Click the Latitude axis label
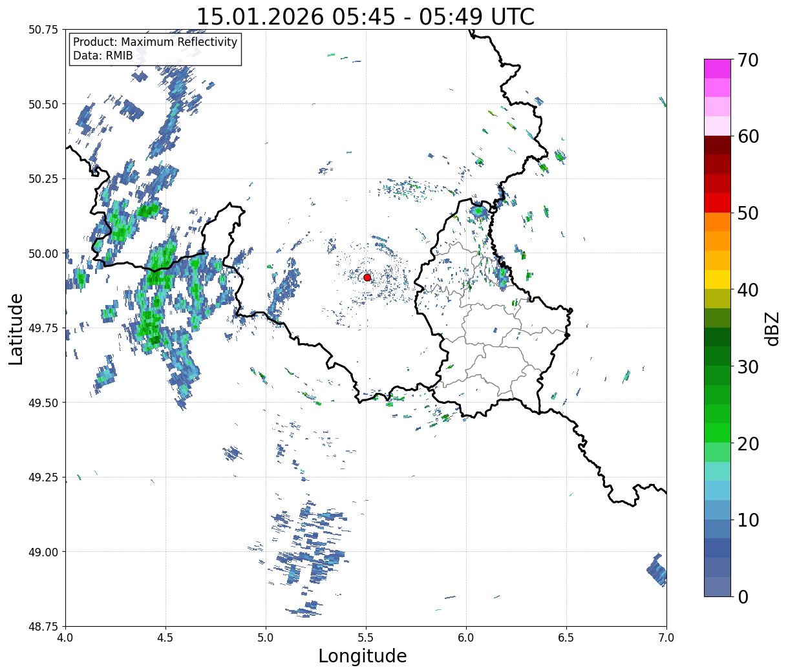788x672 pixels. pos(16,329)
